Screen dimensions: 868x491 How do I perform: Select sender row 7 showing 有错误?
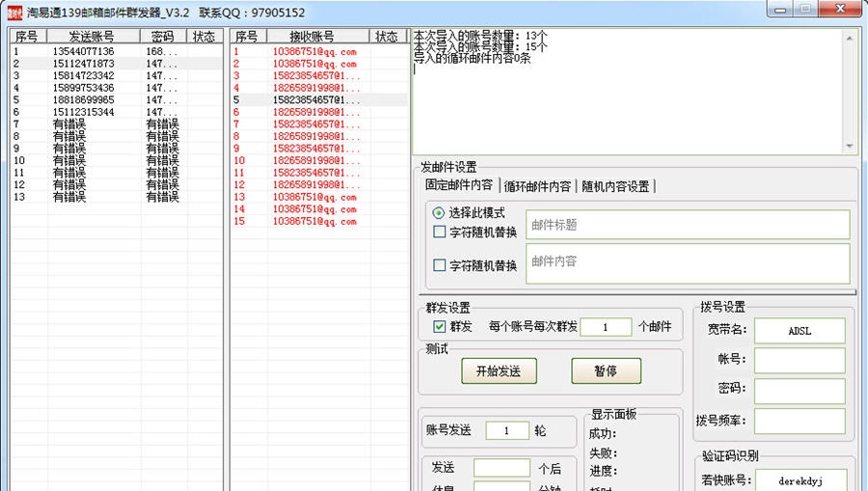pyautogui.click(x=117, y=124)
